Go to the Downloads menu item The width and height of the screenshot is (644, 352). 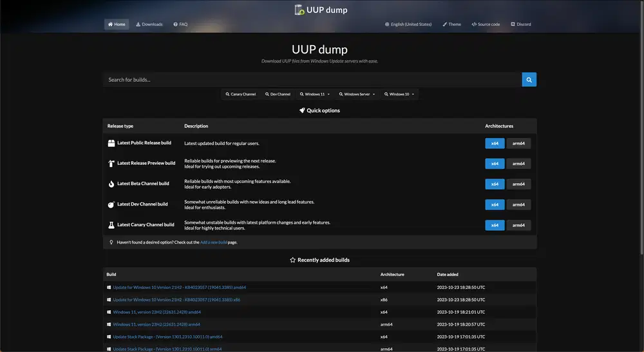(149, 24)
